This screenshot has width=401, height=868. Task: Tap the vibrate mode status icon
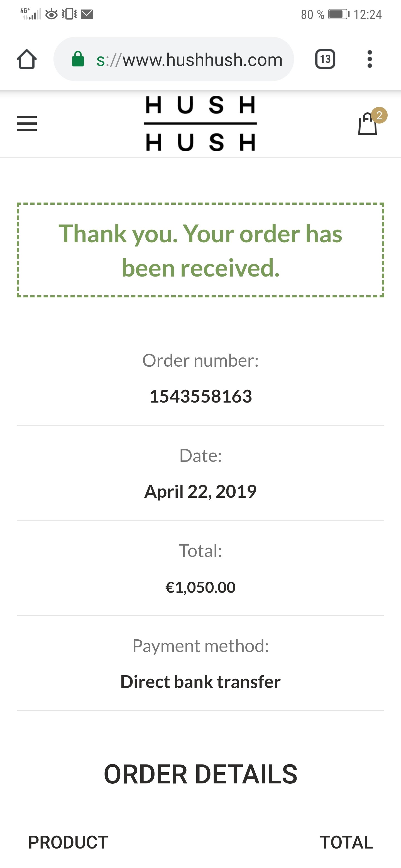pos(69,14)
